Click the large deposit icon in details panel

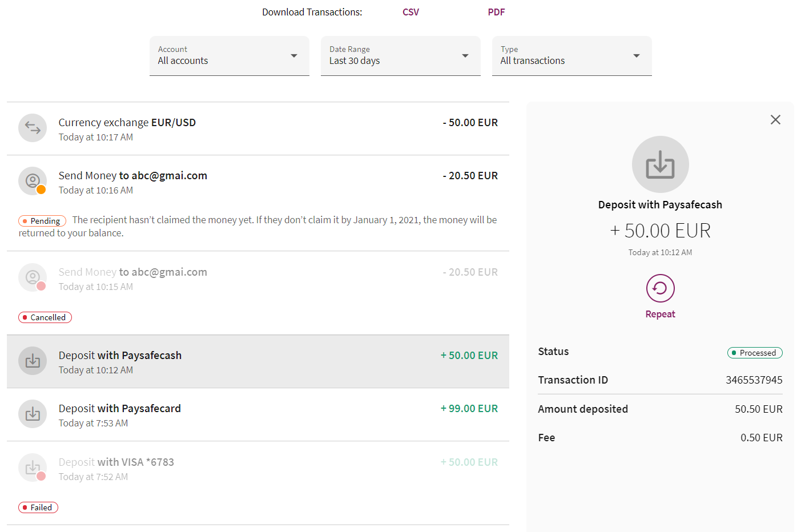(x=660, y=164)
